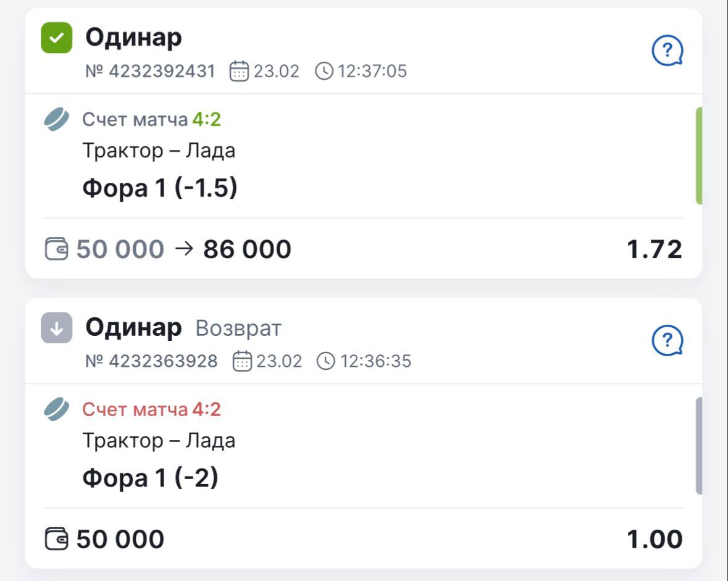Click the green won-bet checkmark icon

point(56,38)
